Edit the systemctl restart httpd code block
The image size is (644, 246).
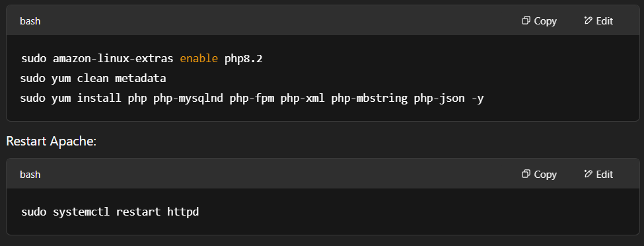tap(598, 175)
